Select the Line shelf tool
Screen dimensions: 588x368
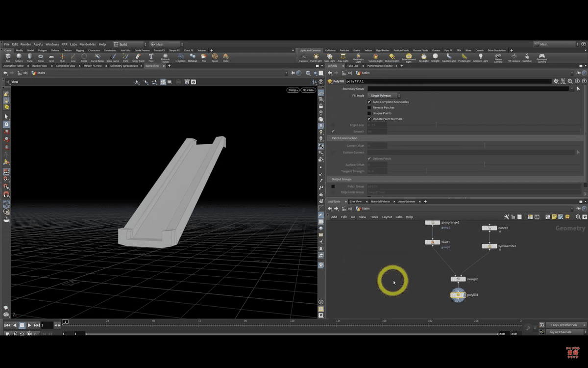(73, 57)
